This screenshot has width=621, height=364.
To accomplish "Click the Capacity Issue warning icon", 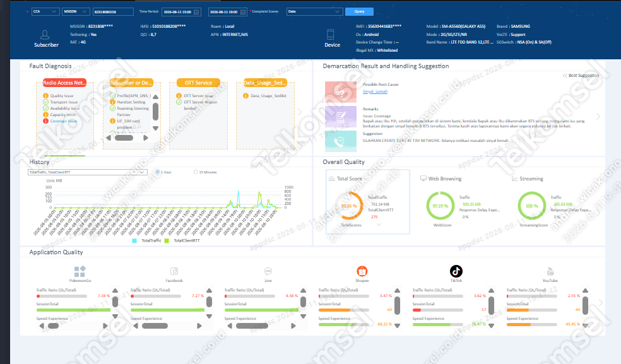I will point(45,115).
